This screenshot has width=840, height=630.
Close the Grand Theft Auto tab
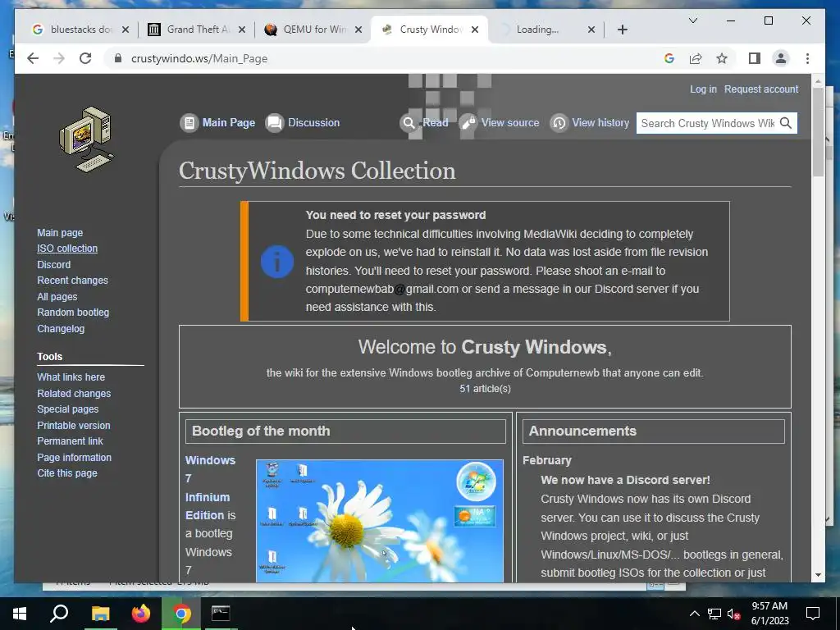[242, 30]
